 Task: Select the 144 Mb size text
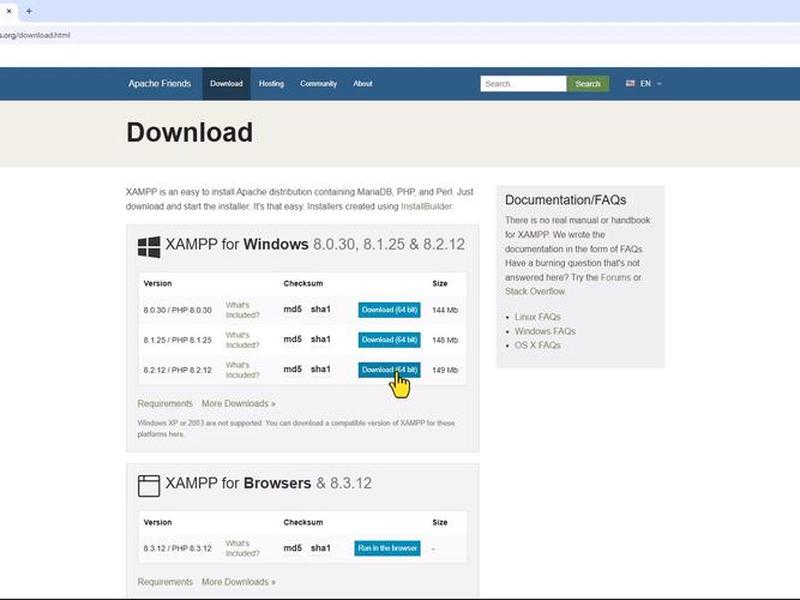pos(445,310)
